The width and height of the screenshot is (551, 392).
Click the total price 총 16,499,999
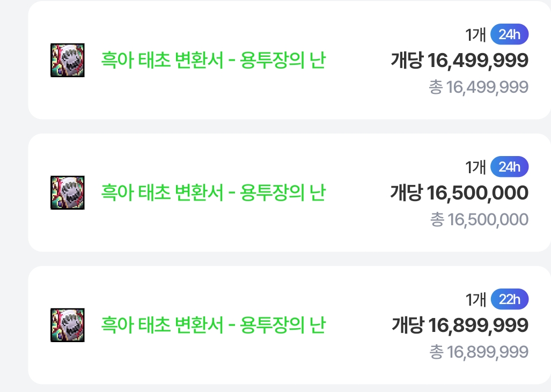point(479,87)
